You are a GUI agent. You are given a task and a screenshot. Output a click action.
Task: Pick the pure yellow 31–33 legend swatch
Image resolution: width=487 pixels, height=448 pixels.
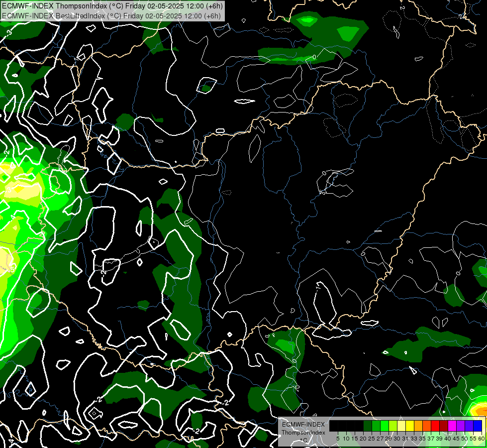[x=410, y=426]
